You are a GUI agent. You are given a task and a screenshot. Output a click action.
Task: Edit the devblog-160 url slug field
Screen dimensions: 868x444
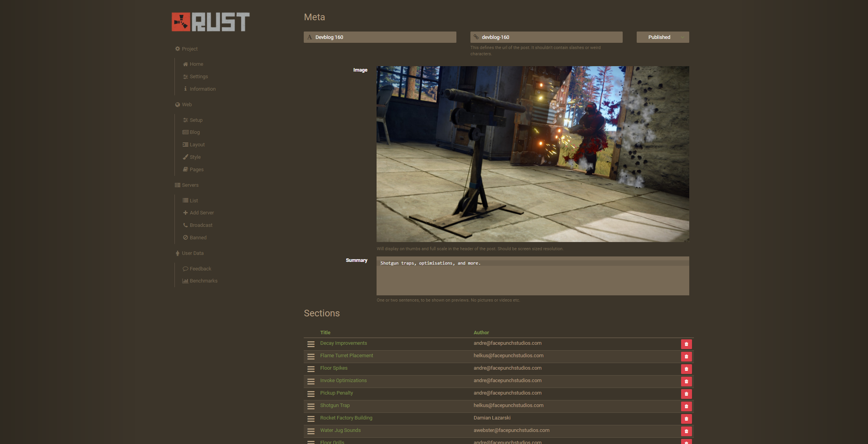[546, 37]
